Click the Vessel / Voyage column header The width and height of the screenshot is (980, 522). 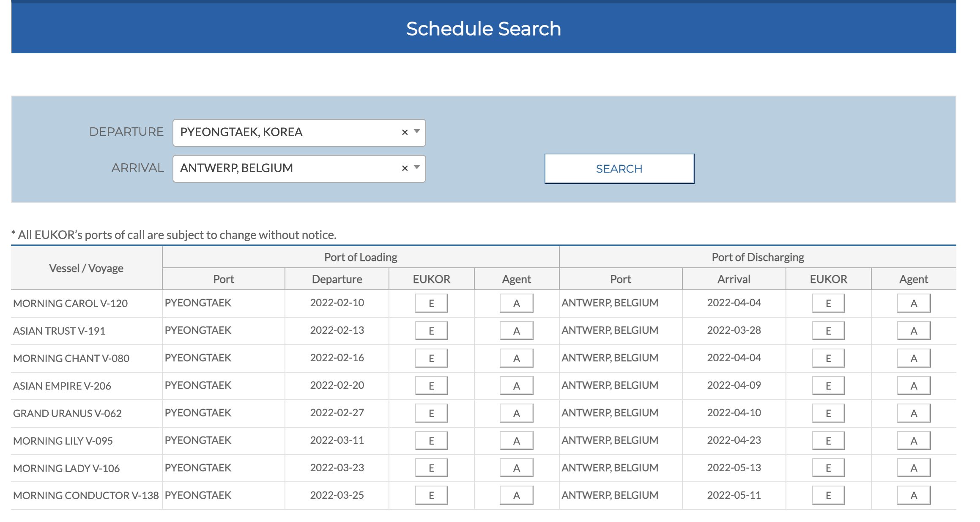click(86, 268)
